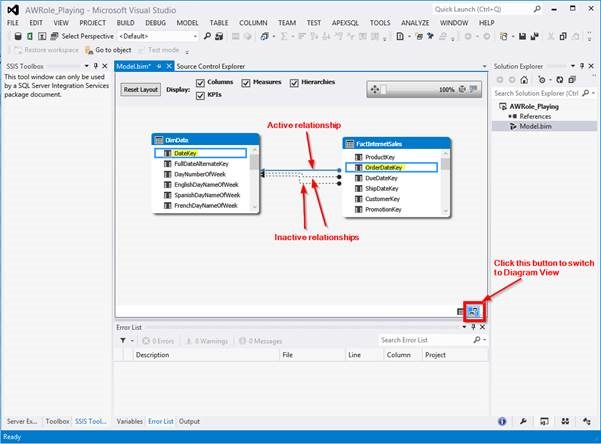Image resolution: width=601 pixels, height=444 pixels.
Task: Open the Server Explorer tab at bottom left
Action: pos(22,421)
